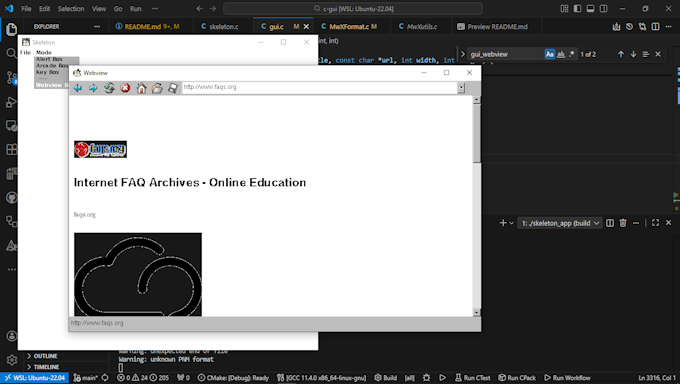This screenshot has width=680, height=384.
Task: Open editor More Actions ellipsis
Action: click(668, 27)
